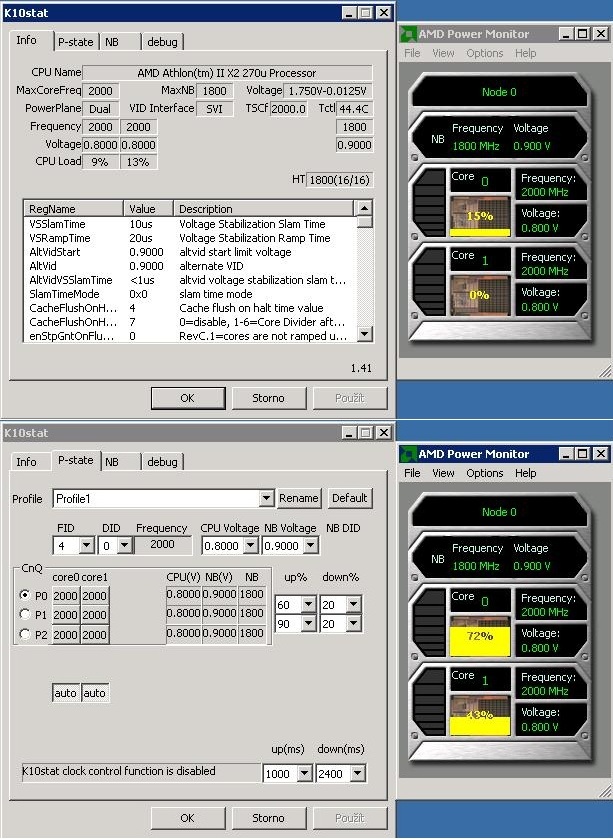Screen dimensions: 613x839
Task: Open Options menu in upper AMD Power Monitor
Action: (x=485, y=53)
